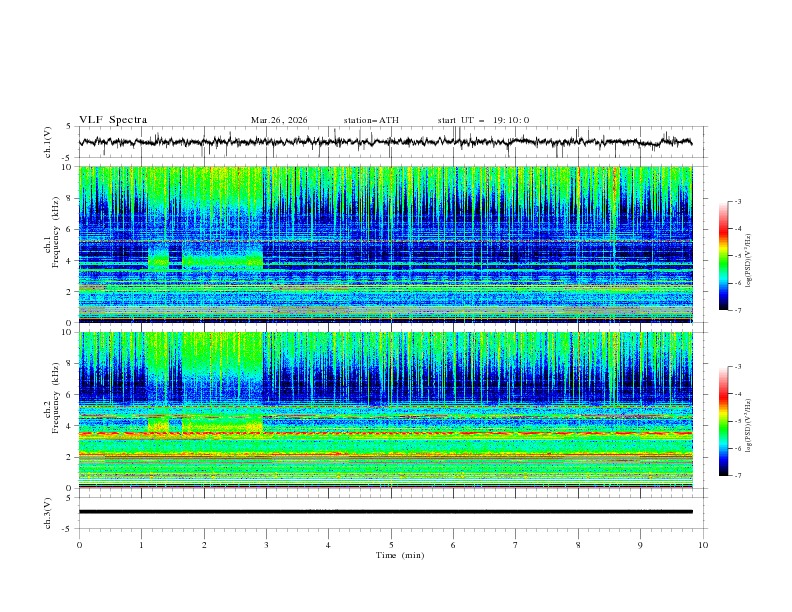Click the "-3" tick on ch.1 colorbar

[x=738, y=201]
